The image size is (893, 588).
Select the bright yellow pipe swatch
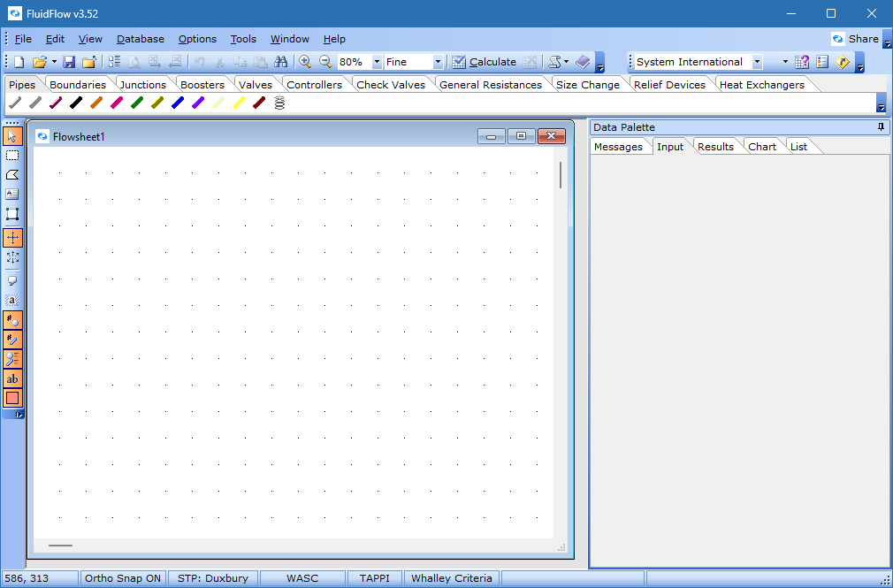point(239,103)
